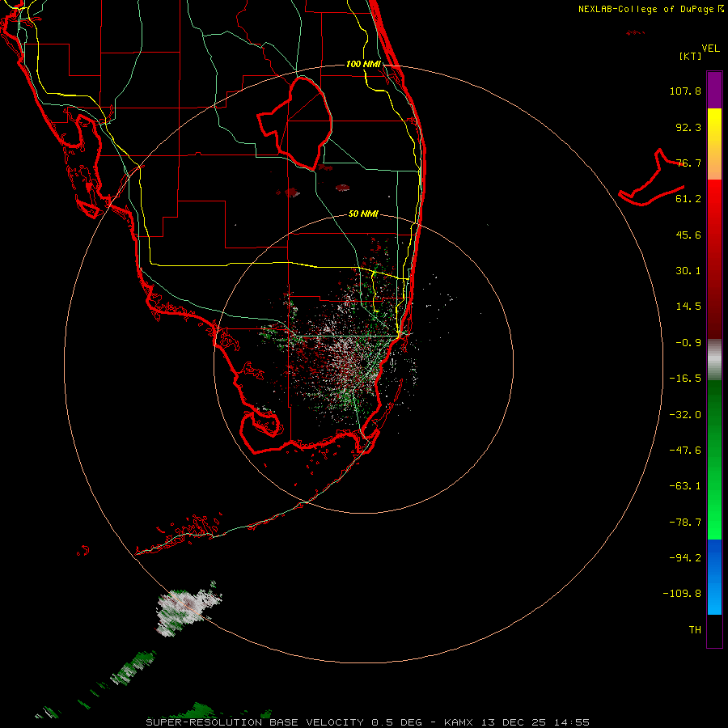Select the -63.1 velocity scale value
Image resolution: width=728 pixels, height=728 pixels.
[685, 486]
